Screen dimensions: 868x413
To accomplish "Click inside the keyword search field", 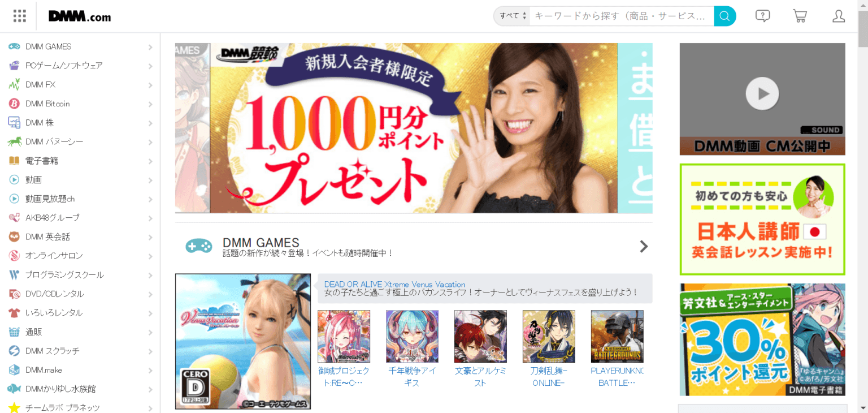I will pyautogui.click(x=622, y=16).
